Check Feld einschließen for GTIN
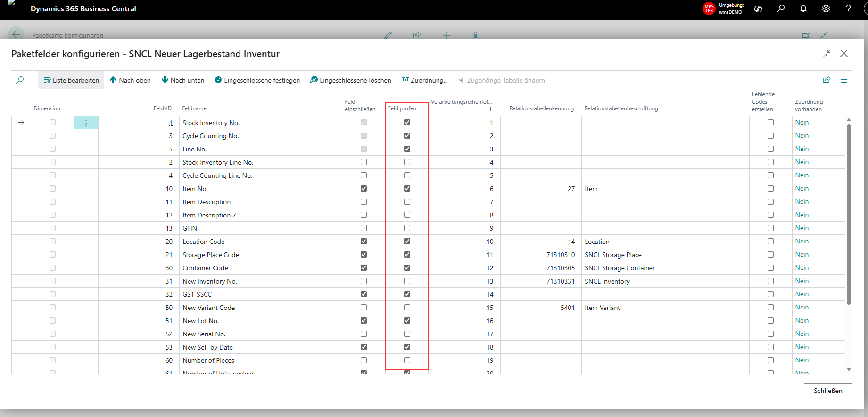The height and width of the screenshot is (417, 868). [x=364, y=228]
